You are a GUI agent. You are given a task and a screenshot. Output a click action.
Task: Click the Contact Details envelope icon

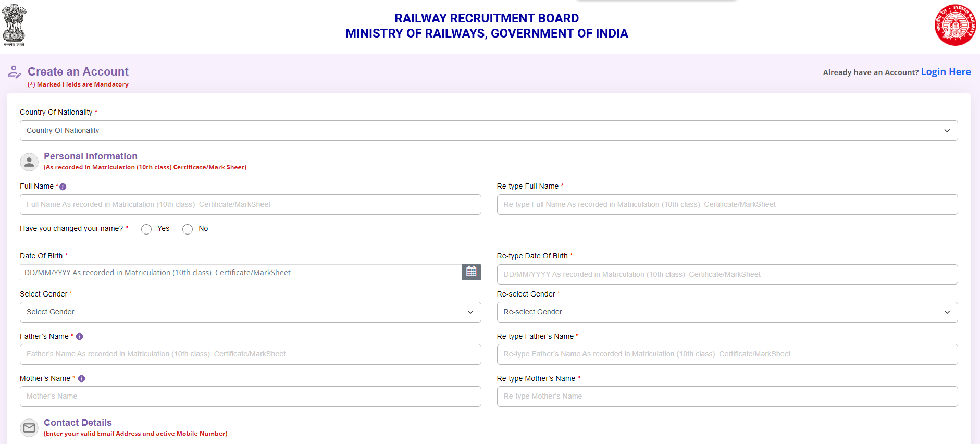[x=29, y=428]
